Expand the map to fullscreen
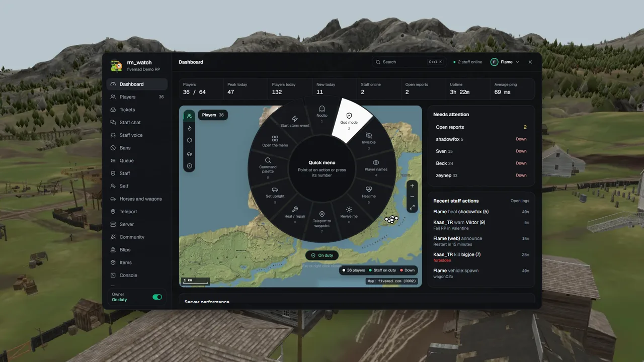Screen dimensions: 644x362 (x=412, y=207)
